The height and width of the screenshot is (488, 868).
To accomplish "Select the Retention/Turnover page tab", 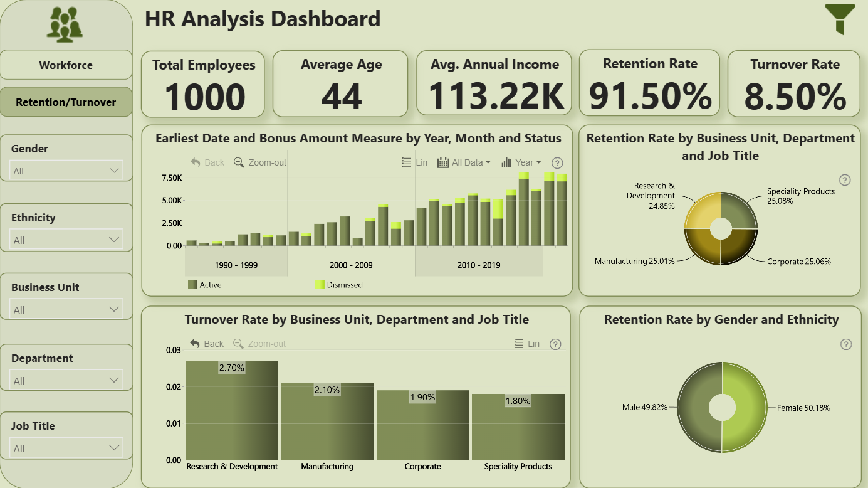I will tap(66, 102).
